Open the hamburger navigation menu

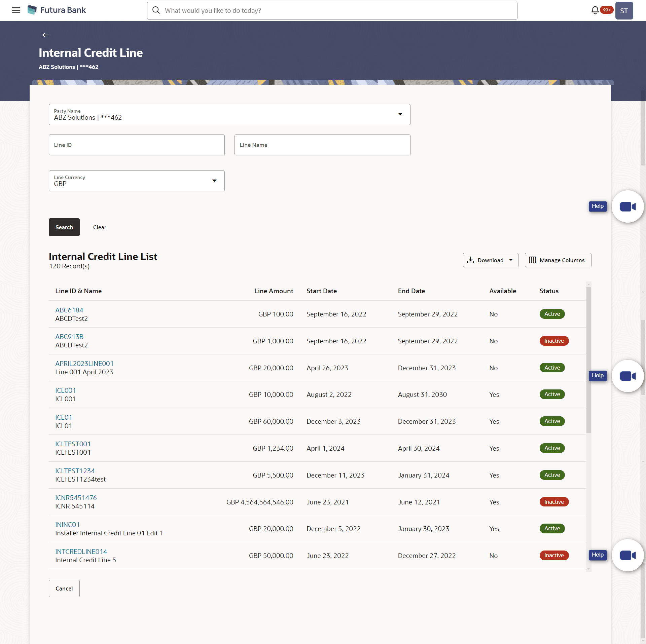tap(16, 10)
